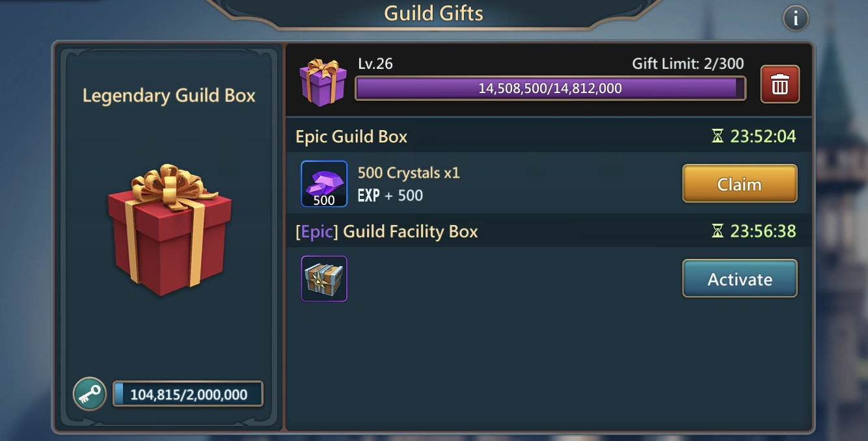Select the 500 Crystals item icon

pyautogui.click(x=324, y=184)
